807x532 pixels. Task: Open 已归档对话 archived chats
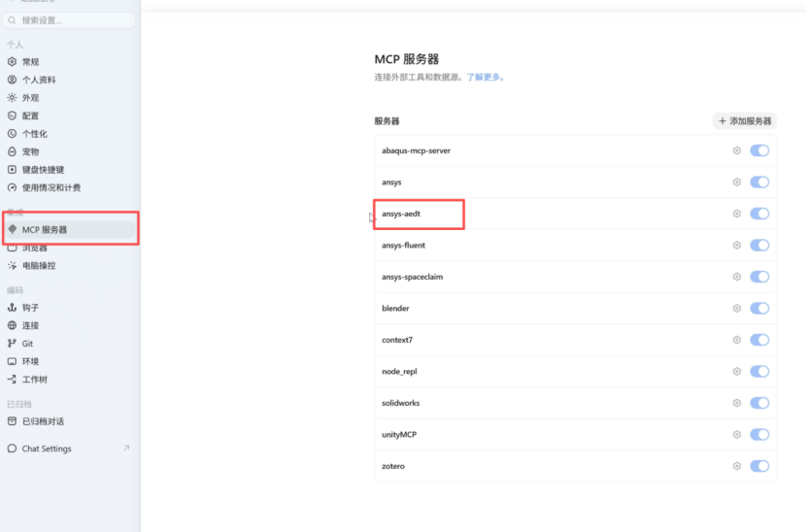tap(69, 421)
